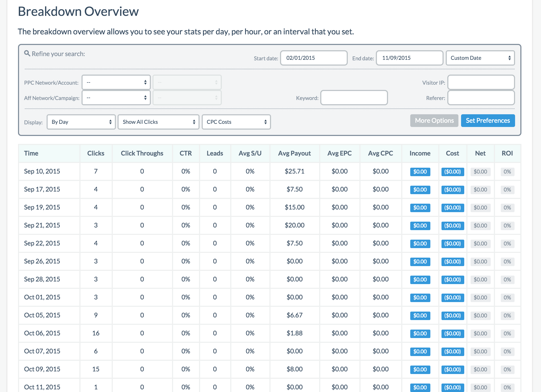Click the Avg Payout column header

click(x=294, y=153)
